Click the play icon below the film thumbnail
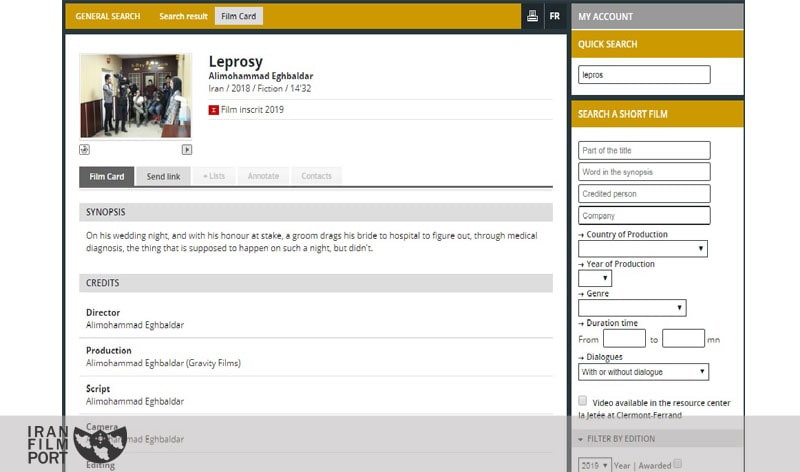This screenshot has height=472, width=800. click(186, 150)
